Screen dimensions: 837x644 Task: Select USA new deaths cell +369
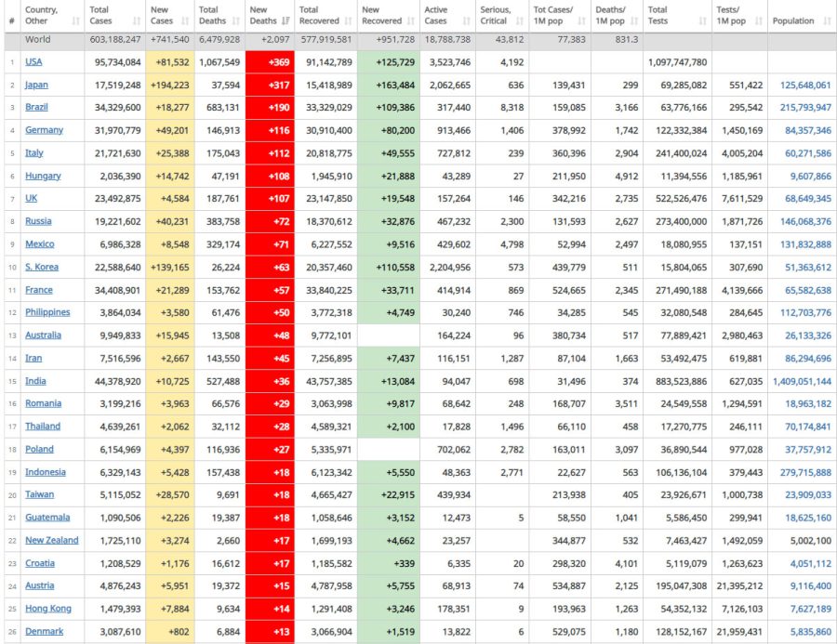pos(270,62)
